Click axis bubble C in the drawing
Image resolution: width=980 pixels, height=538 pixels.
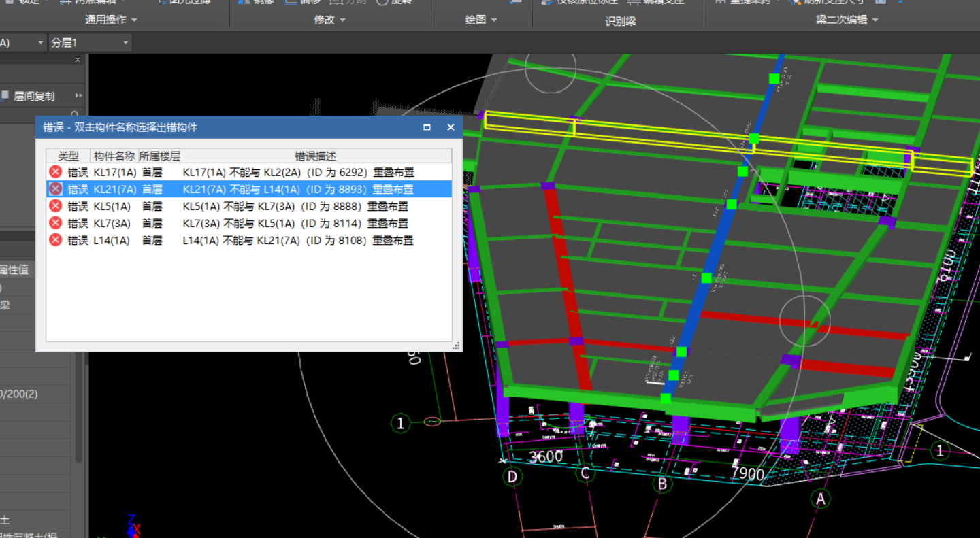click(x=585, y=473)
